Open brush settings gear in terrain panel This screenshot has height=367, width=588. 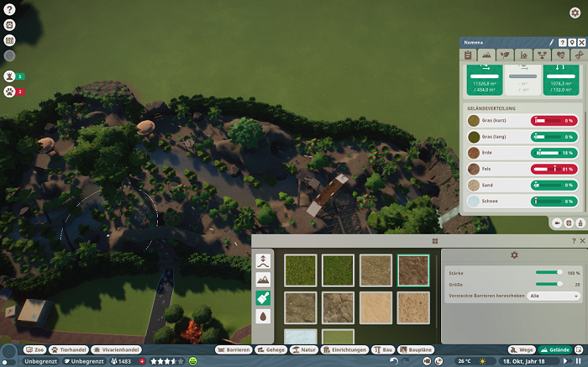coord(514,255)
